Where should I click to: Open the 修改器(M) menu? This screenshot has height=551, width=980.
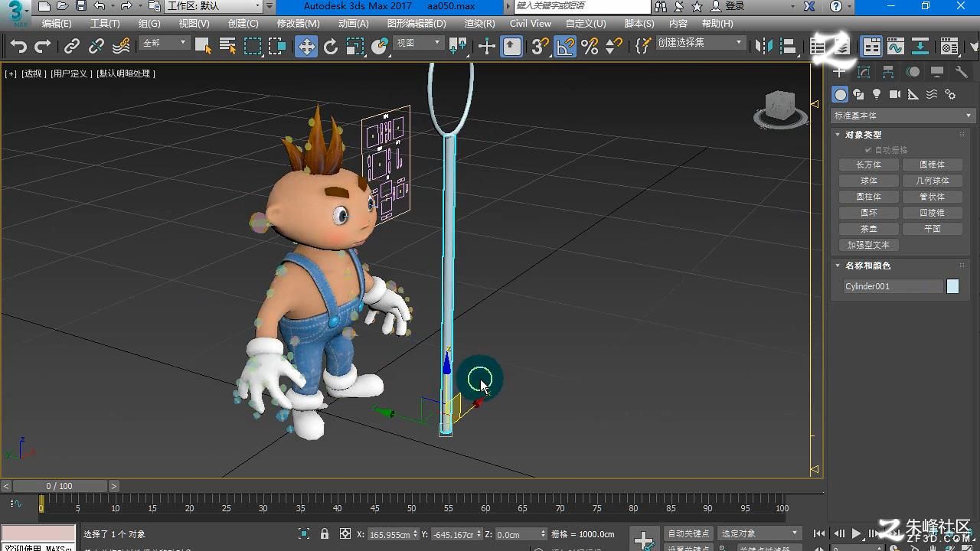pyautogui.click(x=298, y=24)
